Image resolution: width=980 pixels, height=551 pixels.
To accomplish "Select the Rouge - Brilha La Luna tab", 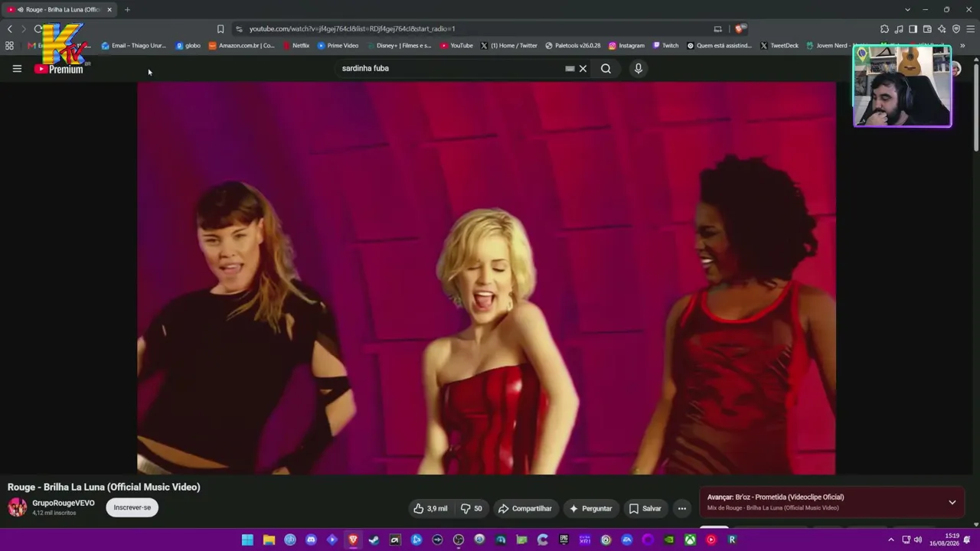I will click(x=60, y=9).
